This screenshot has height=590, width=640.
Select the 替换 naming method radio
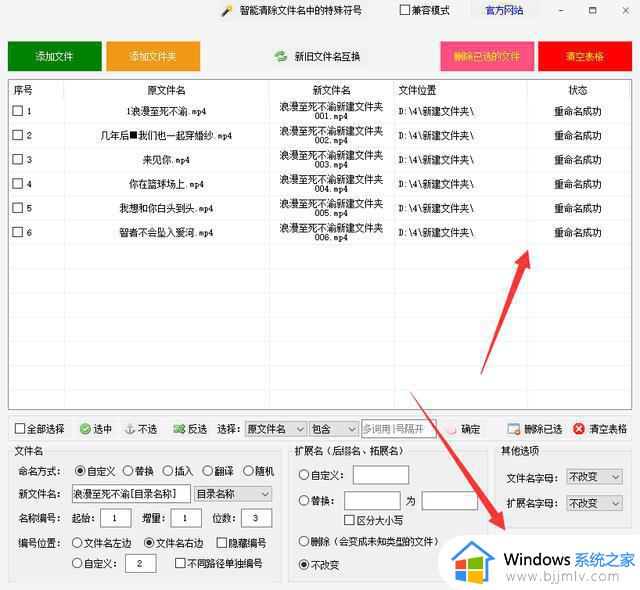(128, 471)
